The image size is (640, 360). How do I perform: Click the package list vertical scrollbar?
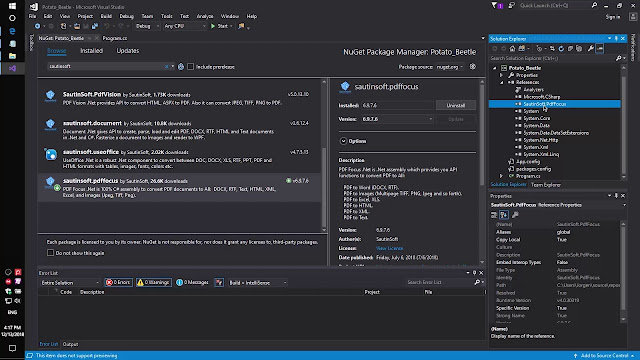324,155
